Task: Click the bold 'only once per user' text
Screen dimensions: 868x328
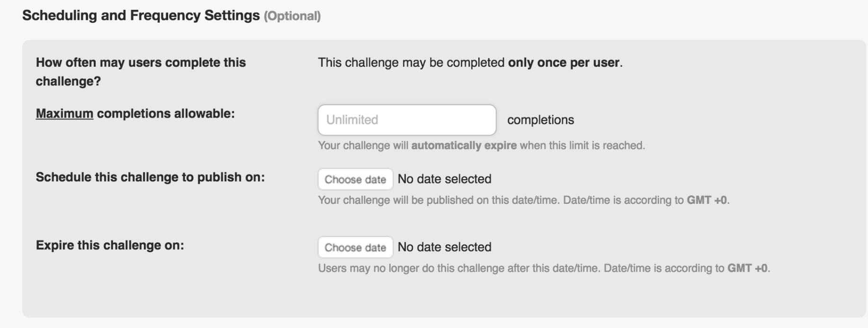Action: (564, 63)
